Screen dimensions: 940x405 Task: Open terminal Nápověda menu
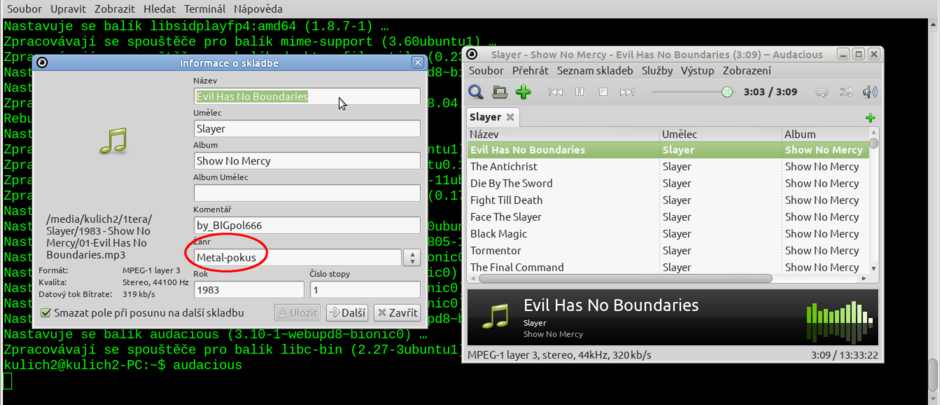click(258, 9)
